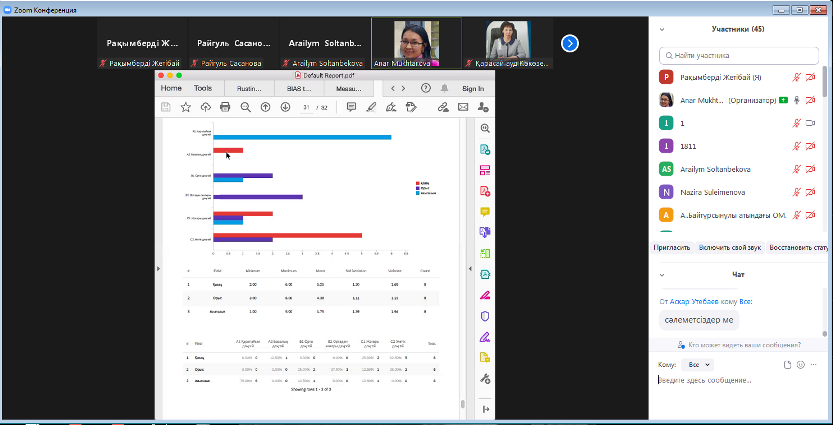Screen dimensions: 833x425
Task: Click the zoom out magnifier icon
Action: (x=246, y=107)
